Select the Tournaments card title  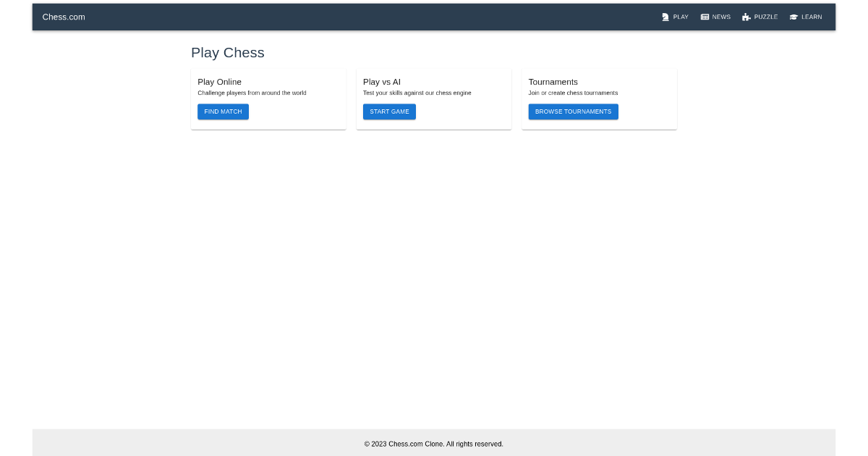click(553, 82)
